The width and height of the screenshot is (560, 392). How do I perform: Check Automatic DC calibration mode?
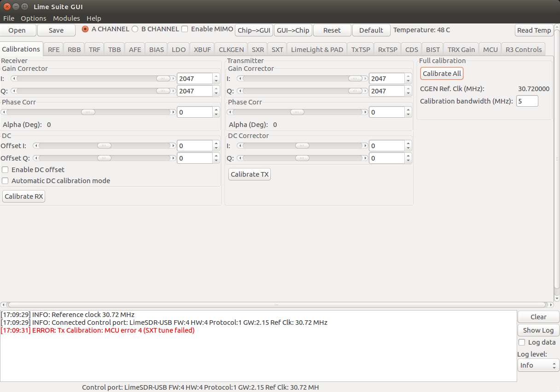[x=6, y=181]
